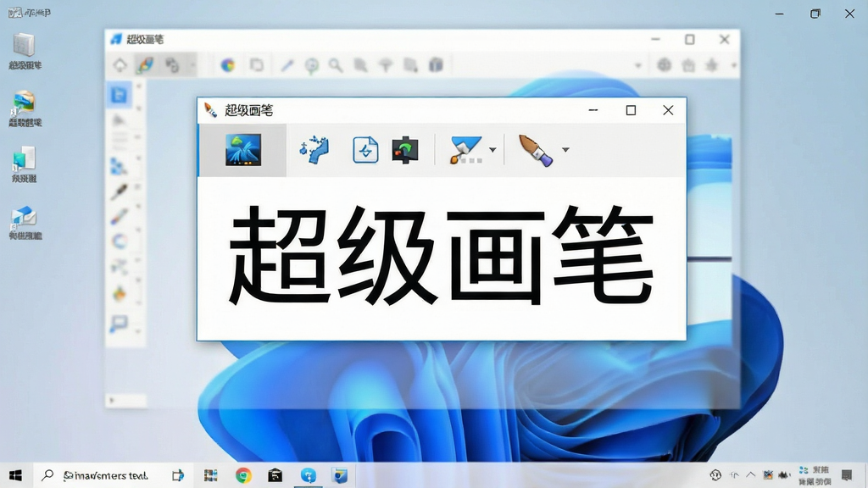Click the 超级画笔 title text of front window

pos(248,110)
